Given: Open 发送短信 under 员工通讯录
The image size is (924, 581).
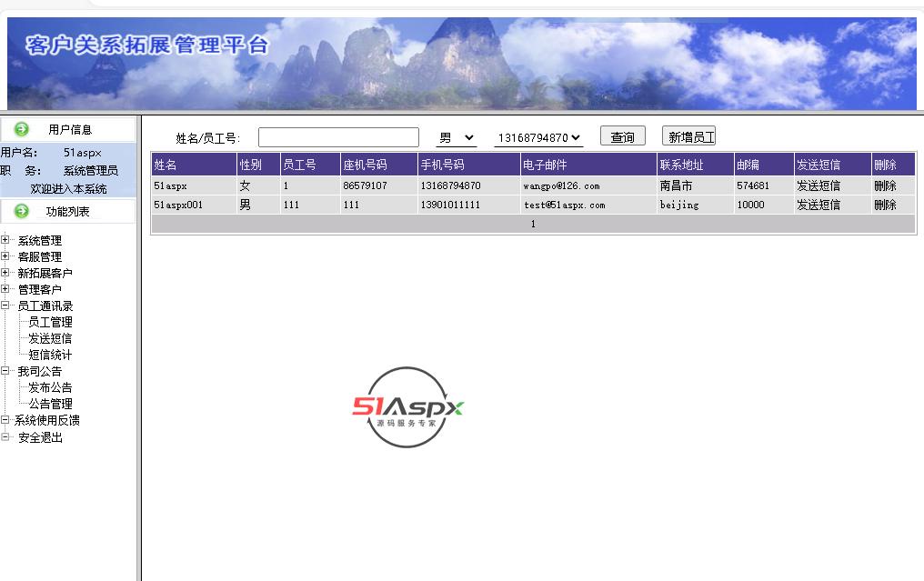Looking at the screenshot, I should click(x=50, y=338).
